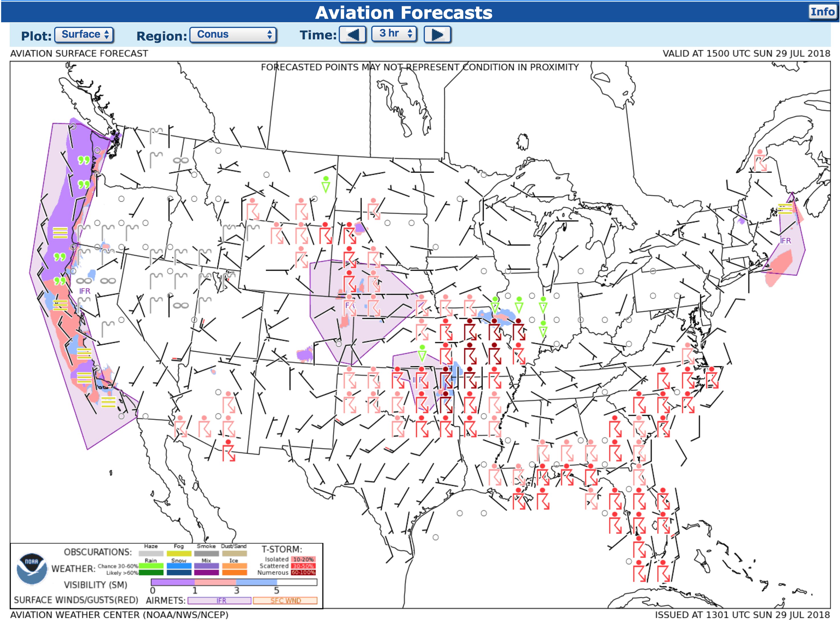The width and height of the screenshot is (840, 623).
Task: Click the Haze gray legend swatch
Action: pos(151,554)
